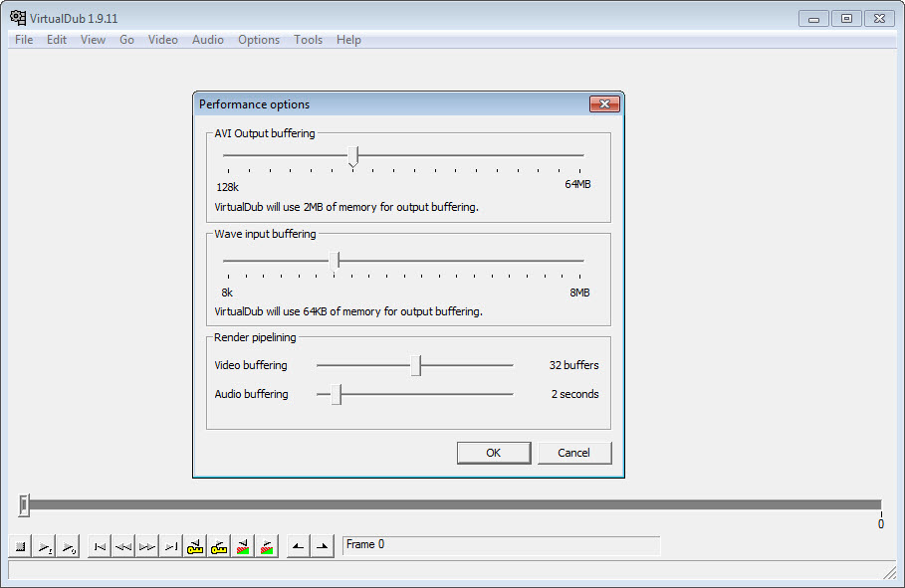Screen dimensions: 905x588
Task: Open the Edit menu
Action: click(57, 40)
